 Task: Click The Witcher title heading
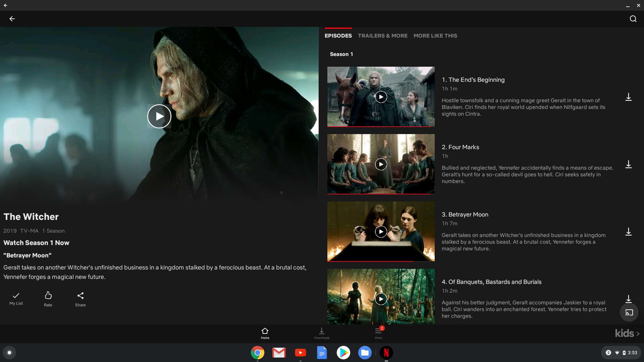pyautogui.click(x=31, y=217)
